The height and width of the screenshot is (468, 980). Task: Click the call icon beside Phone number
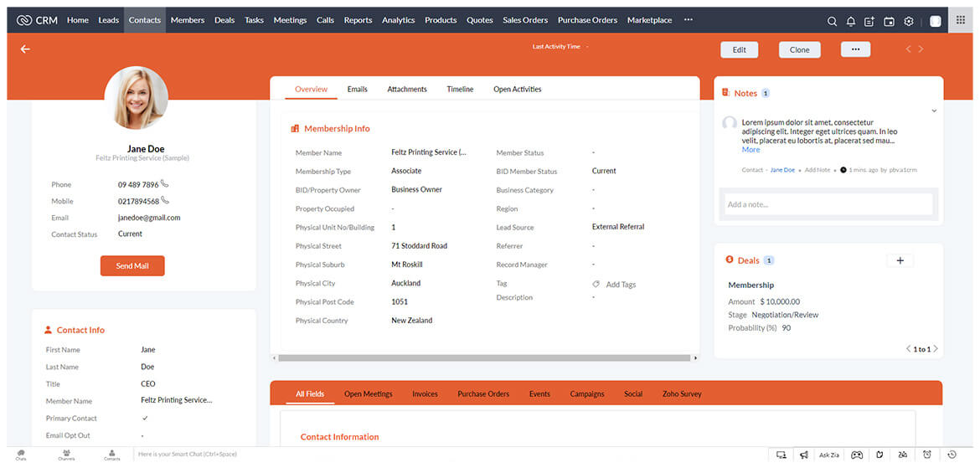click(x=165, y=184)
